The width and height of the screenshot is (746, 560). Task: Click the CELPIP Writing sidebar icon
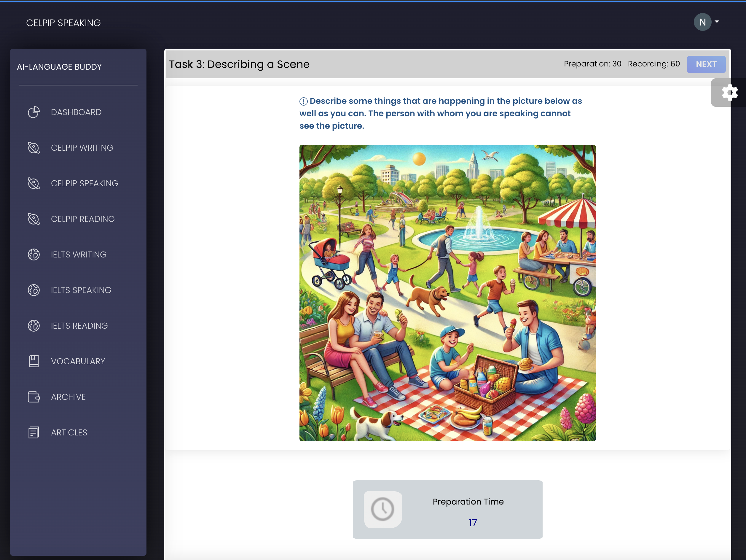click(x=34, y=148)
